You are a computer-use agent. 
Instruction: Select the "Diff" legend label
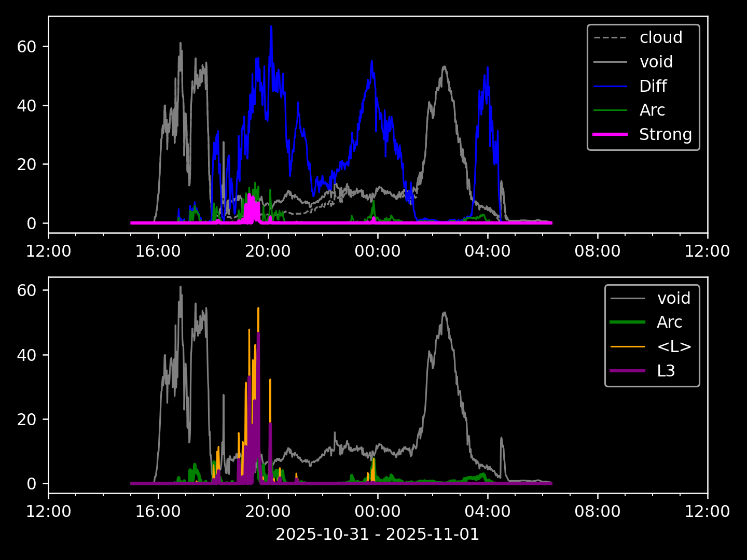pyautogui.click(x=653, y=86)
